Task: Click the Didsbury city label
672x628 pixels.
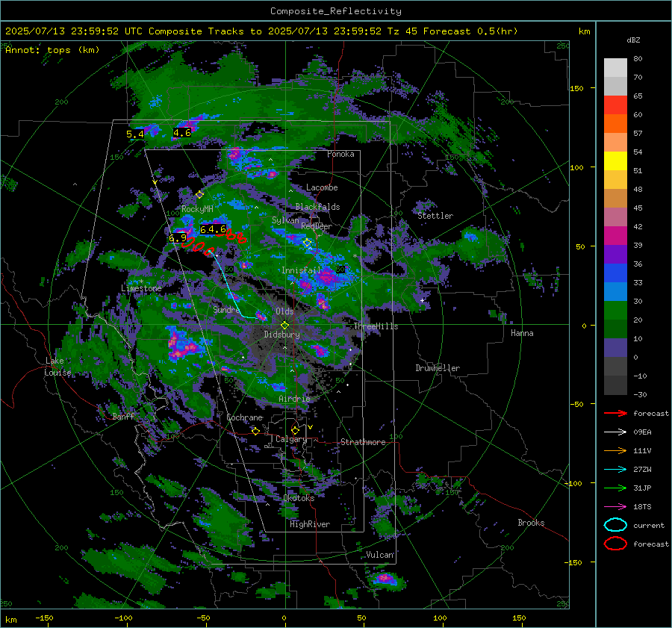Action: (281, 335)
